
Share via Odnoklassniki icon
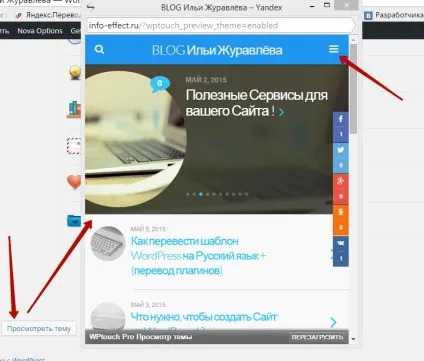tap(341, 212)
